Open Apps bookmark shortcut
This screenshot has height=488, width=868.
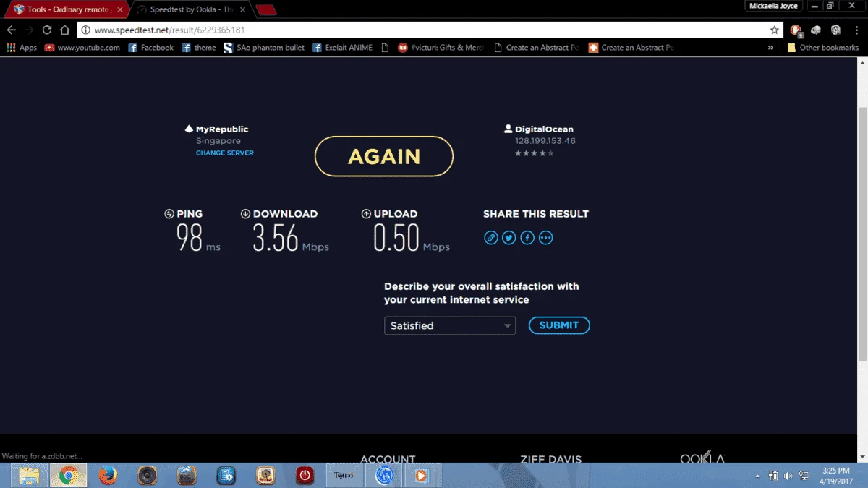point(21,48)
